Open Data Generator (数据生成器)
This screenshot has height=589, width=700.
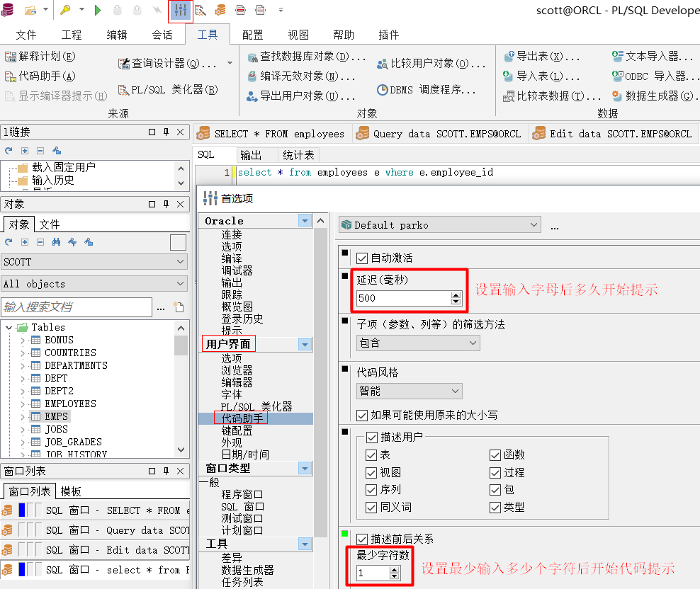pos(655,96)
